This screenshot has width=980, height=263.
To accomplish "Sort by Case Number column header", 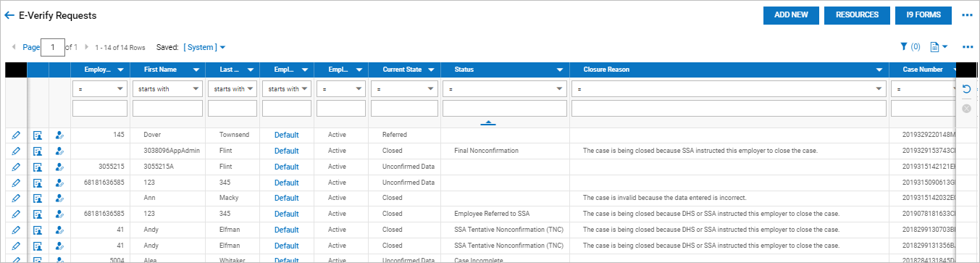I will [x=922, y=70].
